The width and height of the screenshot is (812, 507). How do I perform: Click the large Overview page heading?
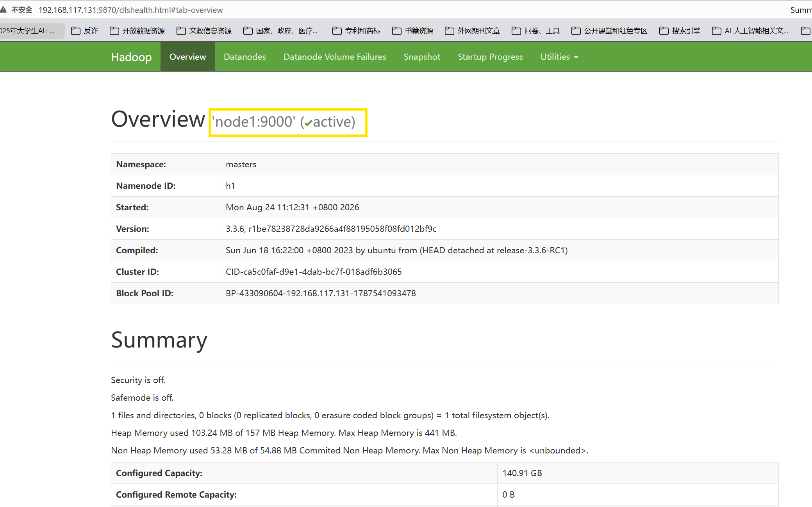click(158, 119)
